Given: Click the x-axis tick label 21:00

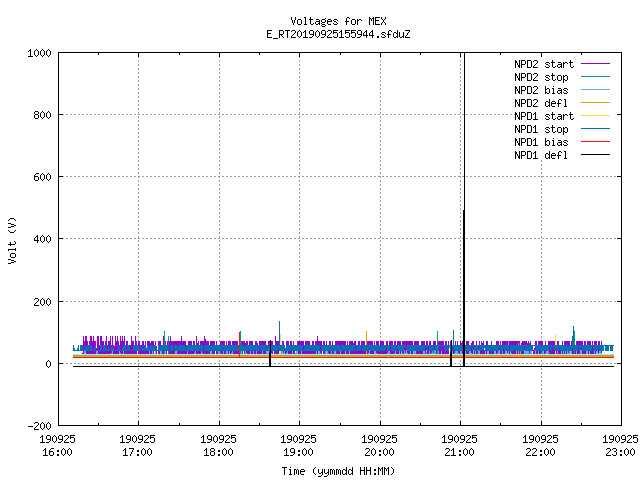Looking at the screenshot, I should (x=459, y=453).
